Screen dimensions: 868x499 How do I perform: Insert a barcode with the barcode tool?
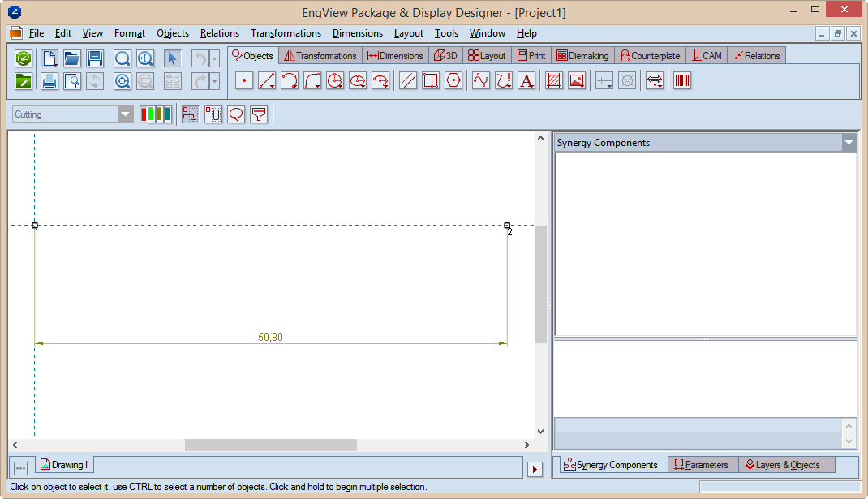(x=682, y=81)
